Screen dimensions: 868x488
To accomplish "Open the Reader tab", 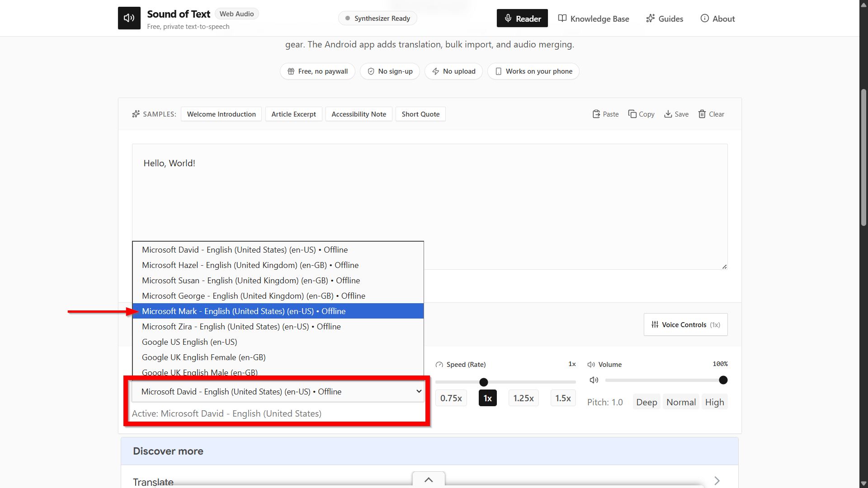I will point(522,19).
